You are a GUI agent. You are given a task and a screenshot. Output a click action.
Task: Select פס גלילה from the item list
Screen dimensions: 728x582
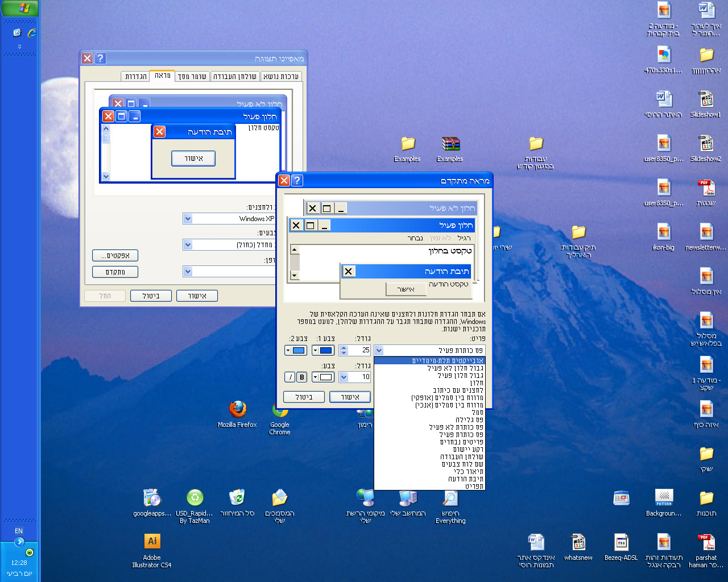[x=469, y=419]
